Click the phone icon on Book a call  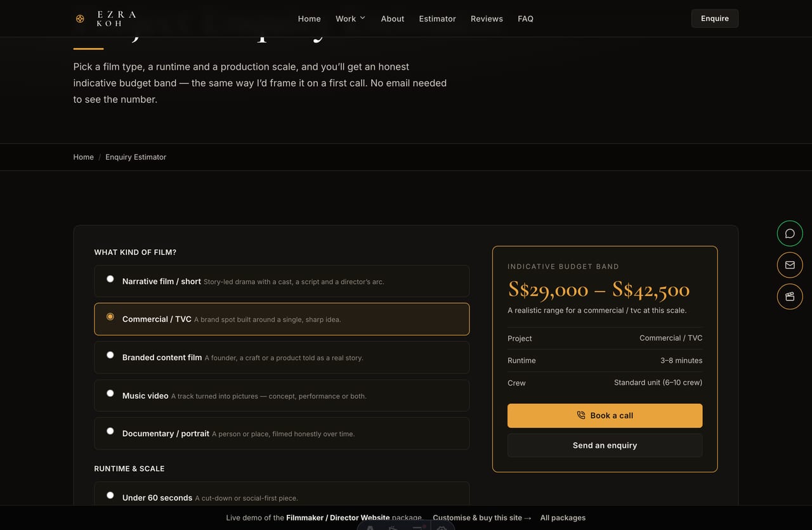tap(581, 415)
